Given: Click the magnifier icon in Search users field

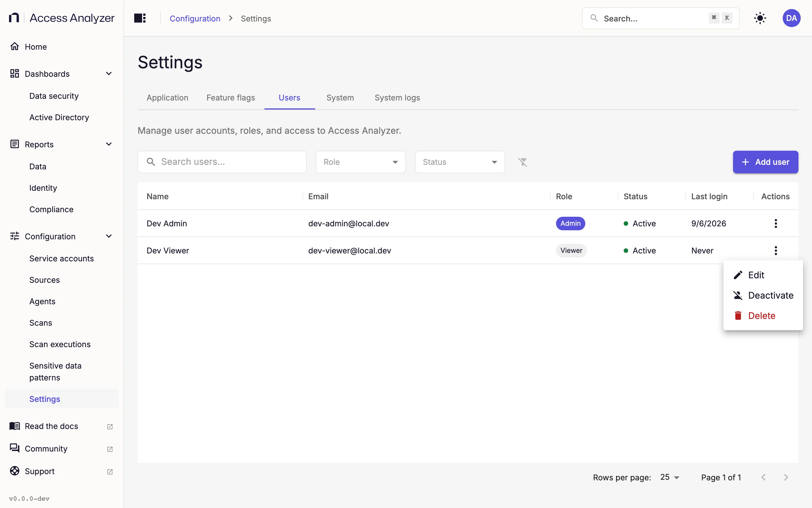Looking at the screenshot, I should (151, 162).
